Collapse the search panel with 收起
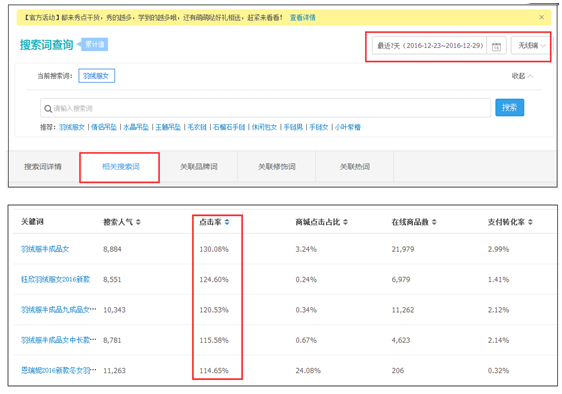This screenshot has height=394, width=562. click(x=522, y=76)
